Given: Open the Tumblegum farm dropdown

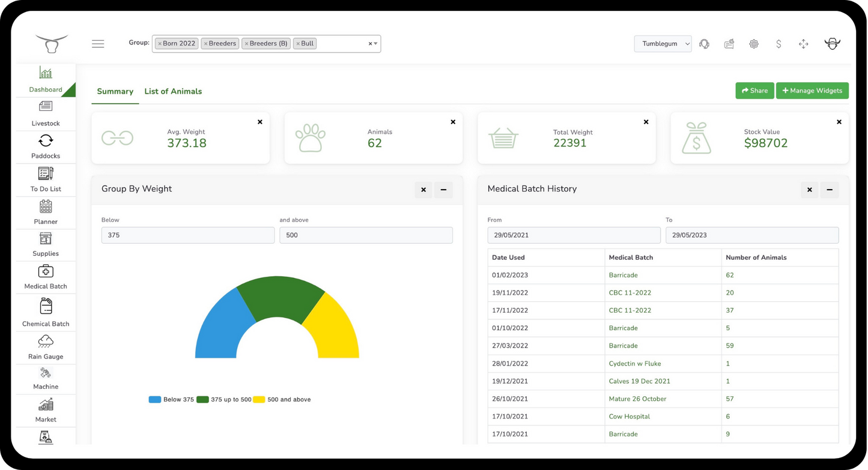Looking at the screenshot, I should pos(663,44).
